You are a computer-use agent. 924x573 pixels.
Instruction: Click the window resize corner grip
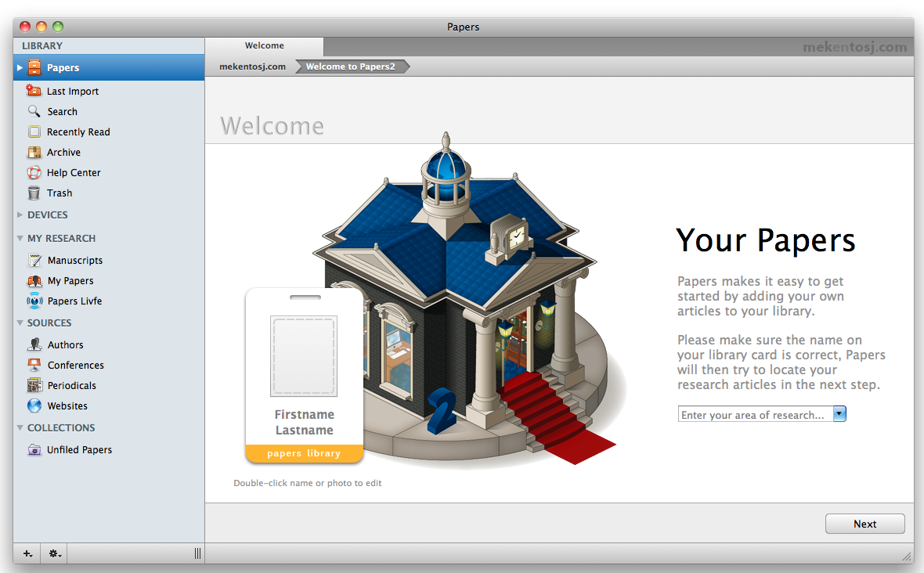point(906,556)
